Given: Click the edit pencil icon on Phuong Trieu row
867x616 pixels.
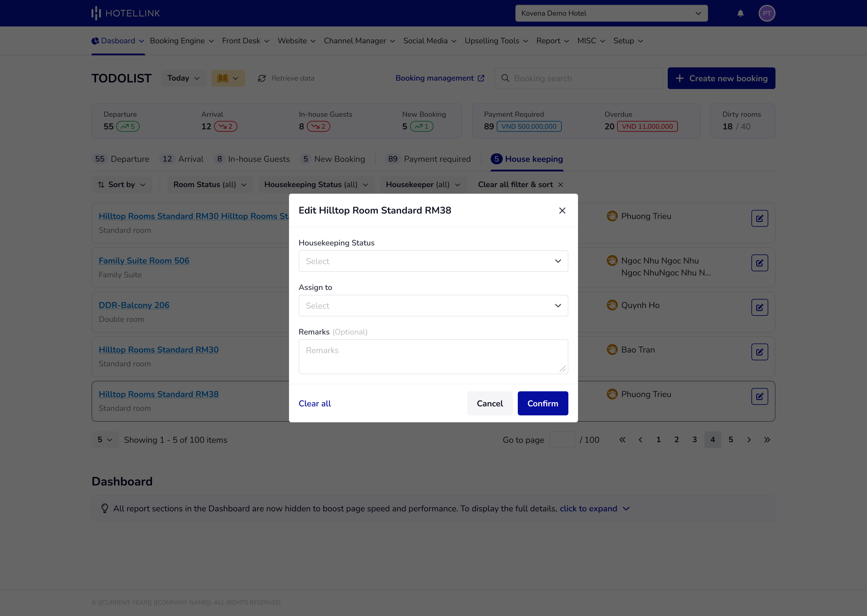Looking at the screenshot, I should [760, 218].
